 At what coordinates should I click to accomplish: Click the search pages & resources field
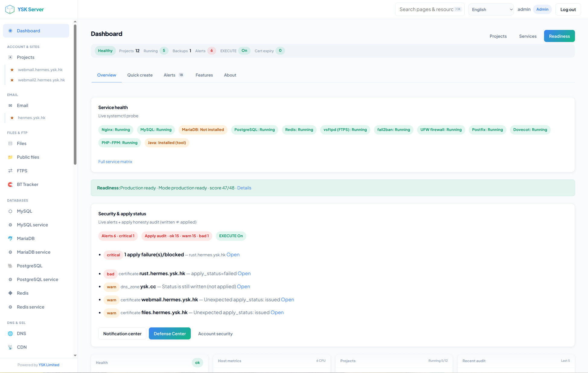tap(430, 9)
